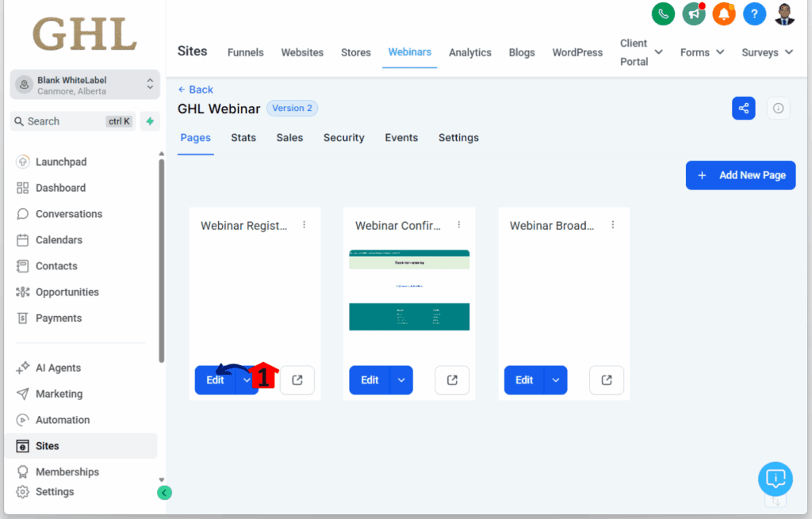
Task: Edit the Webinar Regist… page
Action: pyautogui.click(x=215, y=380)
